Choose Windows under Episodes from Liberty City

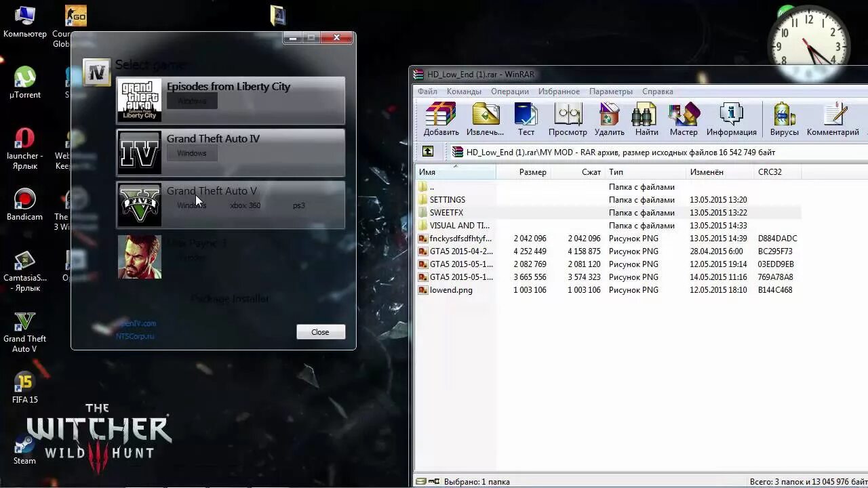[x=192, y=101]
